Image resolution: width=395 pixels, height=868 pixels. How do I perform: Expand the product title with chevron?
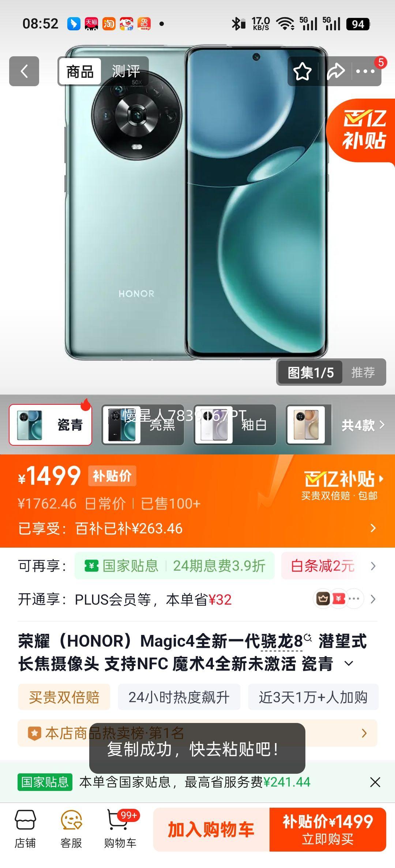click(x=349, y=663)
